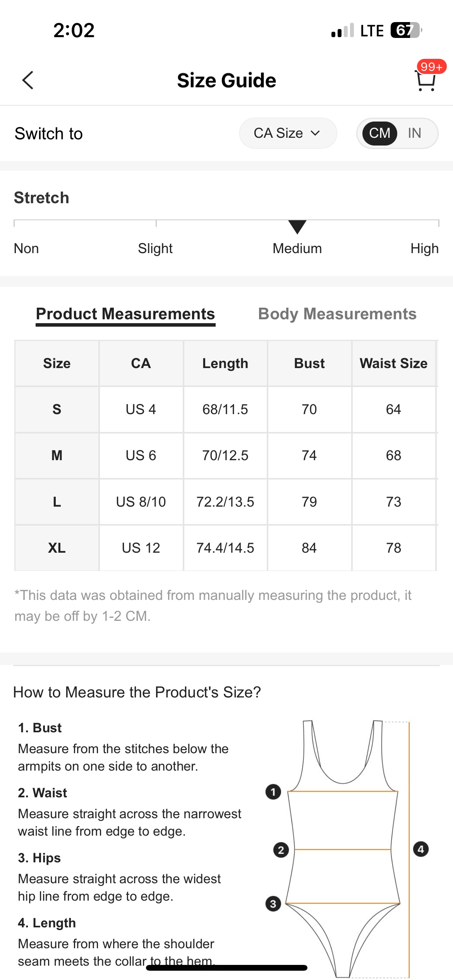Switch measurement units to IN
453x980 pixels.
414,133
